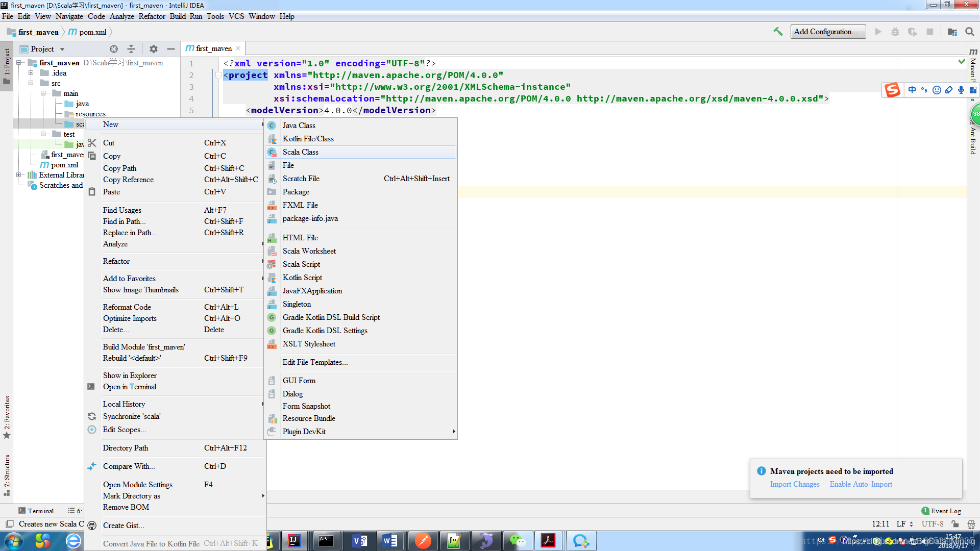Click the Build project hammer icon
Viewport: 980px width, 551px height.
(x=778, y=32)
